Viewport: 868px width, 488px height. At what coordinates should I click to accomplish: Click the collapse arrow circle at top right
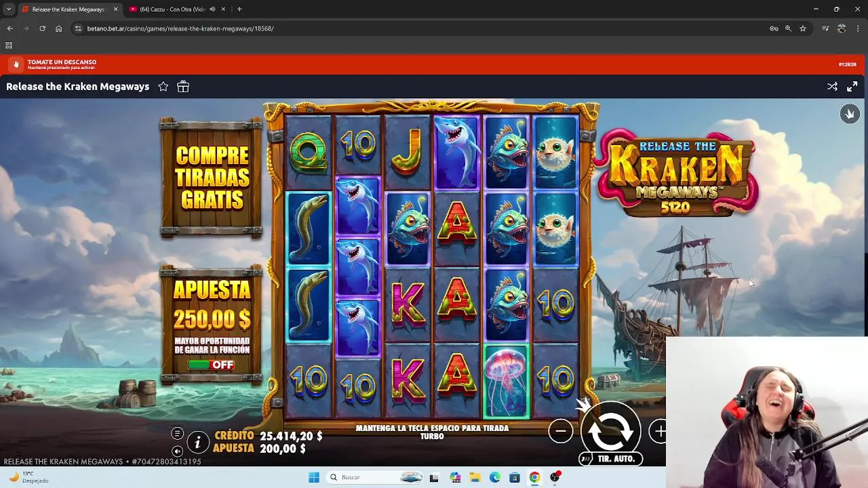click(x=850, y=114)
